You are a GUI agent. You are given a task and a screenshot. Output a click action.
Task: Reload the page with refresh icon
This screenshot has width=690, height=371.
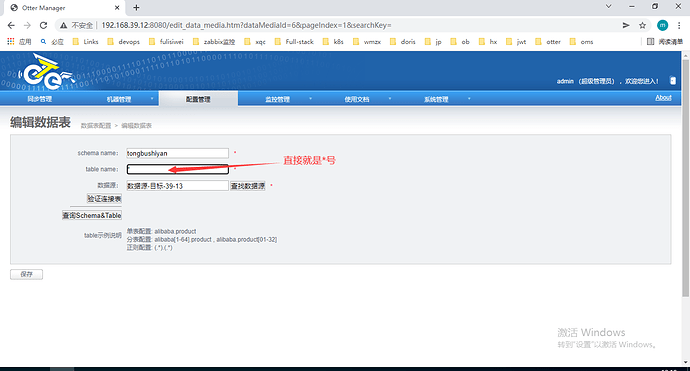point(43,26)
